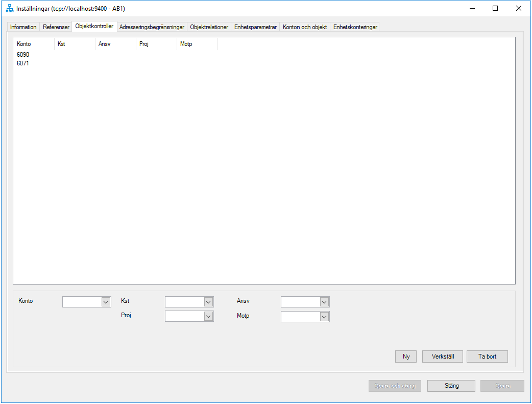
Task: Click the Ny button
Action: (x=405, y=356)
